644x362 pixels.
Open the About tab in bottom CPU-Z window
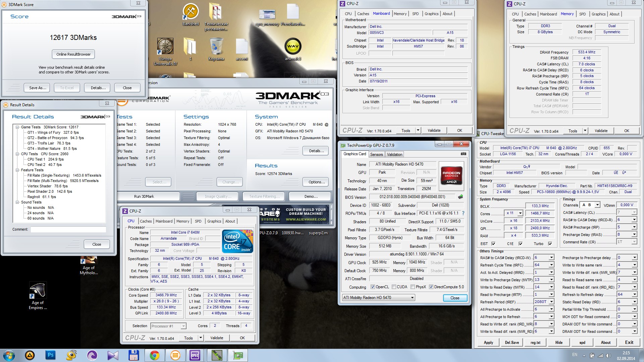[x=230, y=221]
